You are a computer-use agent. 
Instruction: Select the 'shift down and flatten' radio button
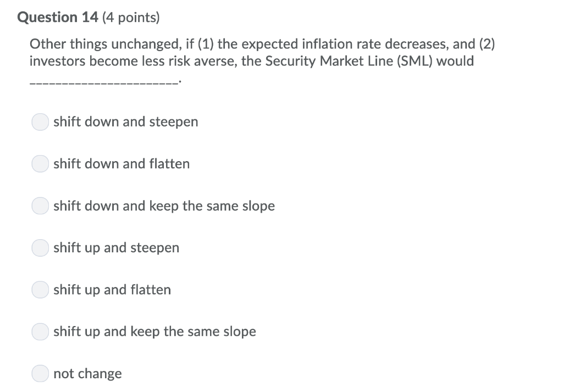(x=40, y=164)
